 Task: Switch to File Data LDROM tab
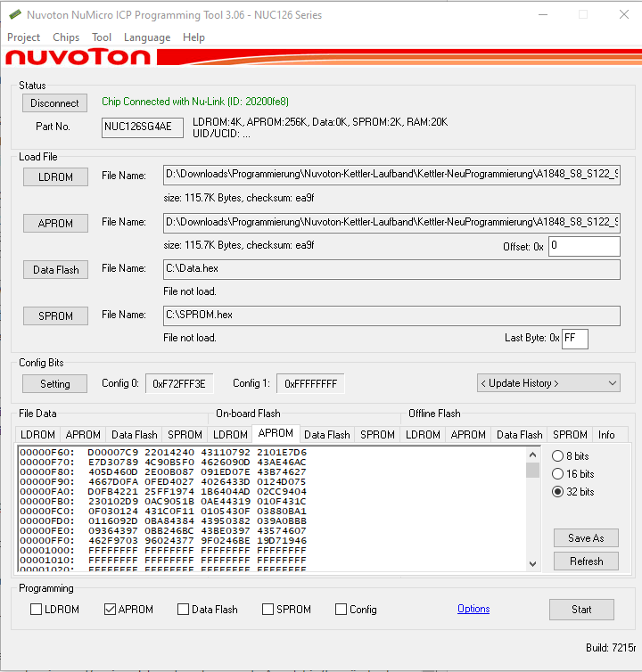click(37, 435)
